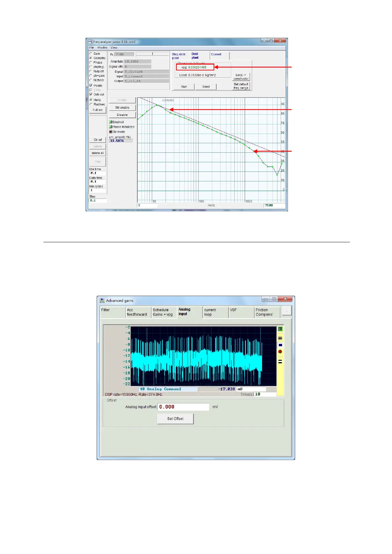This screenshot has width=392, height=554.
Task: Click the Loop -> constructor button
Action: point(241,77)
